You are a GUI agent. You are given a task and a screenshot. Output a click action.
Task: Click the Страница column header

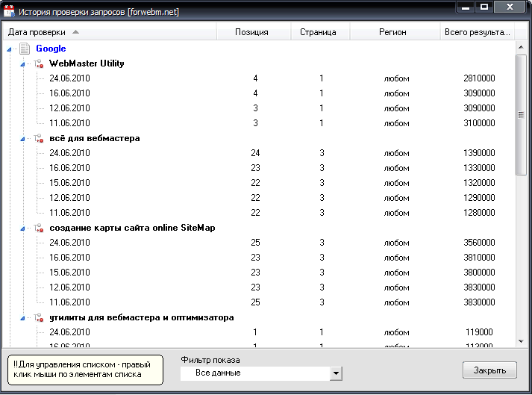pyautogui.click(x=318, y=32)
